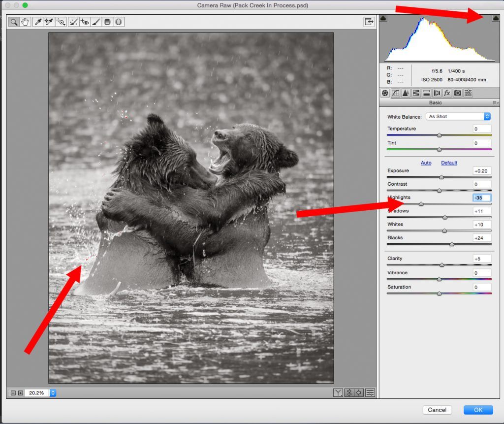Toggle the highlight clipping warning
504x424 pixels.
point(496,18)
